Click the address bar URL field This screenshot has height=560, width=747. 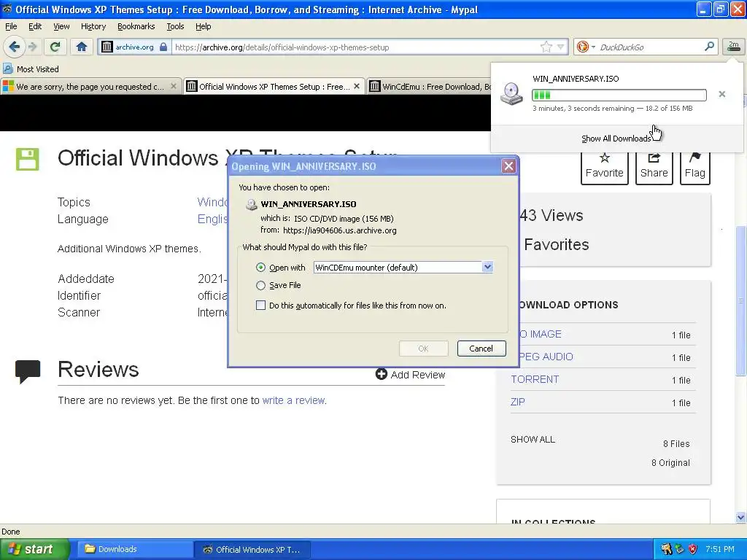356,47
